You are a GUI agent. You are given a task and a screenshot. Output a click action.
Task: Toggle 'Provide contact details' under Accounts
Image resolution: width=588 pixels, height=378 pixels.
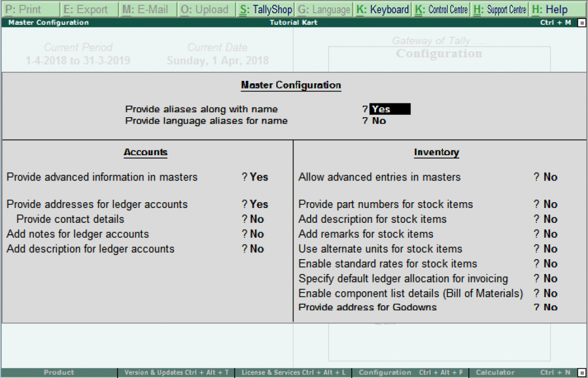256,219
